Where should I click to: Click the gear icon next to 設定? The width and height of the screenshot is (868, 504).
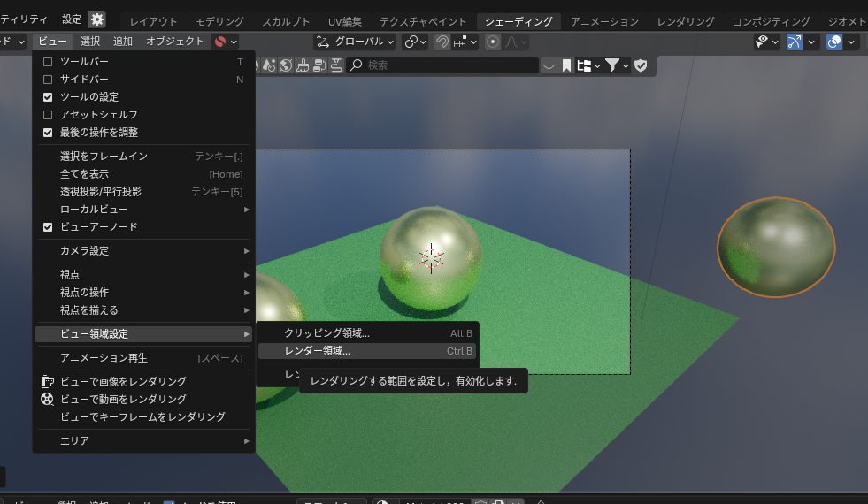tap(96, 19)
